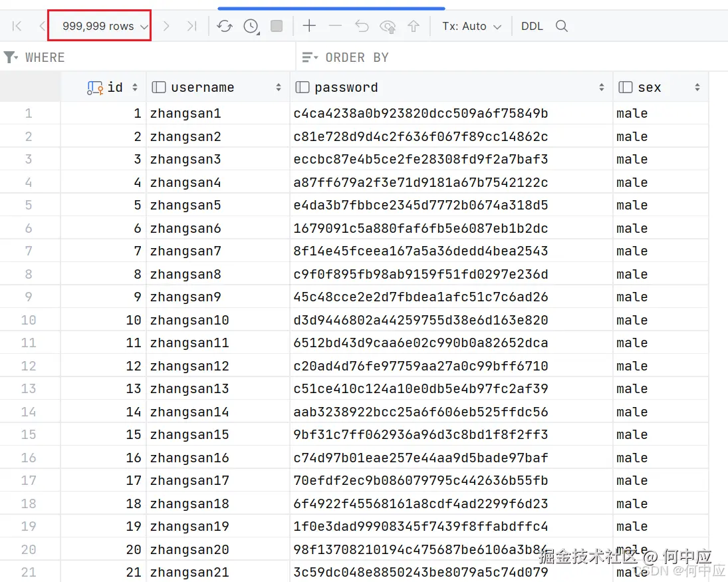Select the zhangsan5 username cell
Image resolution: width=728 pixels, height=582 pixels.
218,206
